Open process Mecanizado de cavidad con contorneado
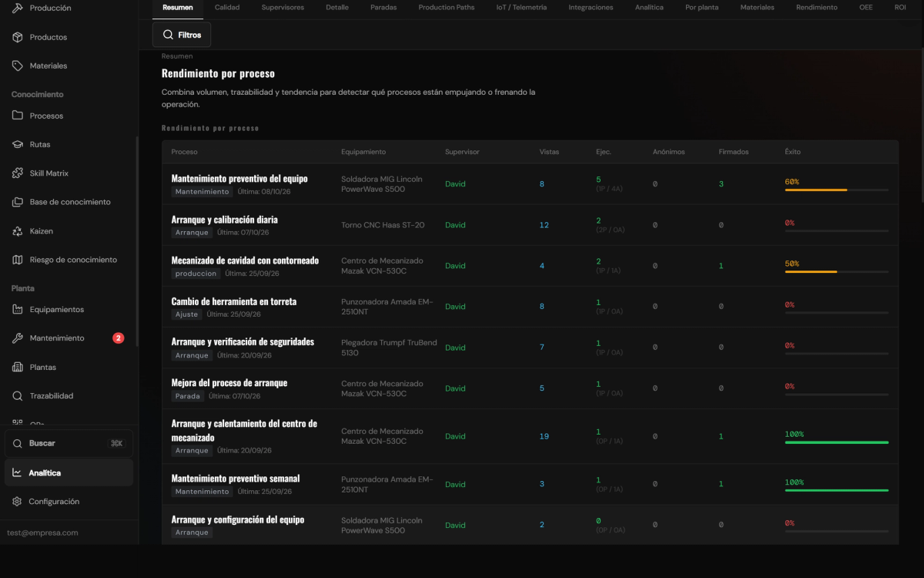This screenshot has width=924, height=578. (x=245, y=260)
